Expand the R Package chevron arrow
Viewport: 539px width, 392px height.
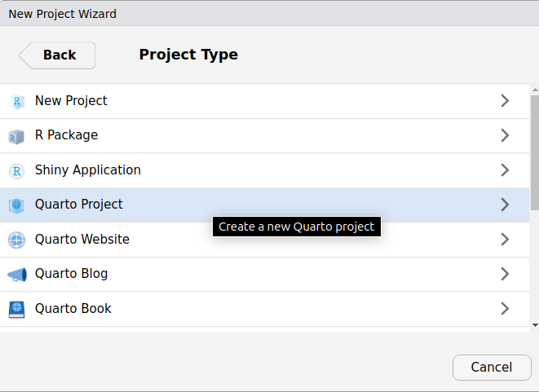[x=505, y=135]
